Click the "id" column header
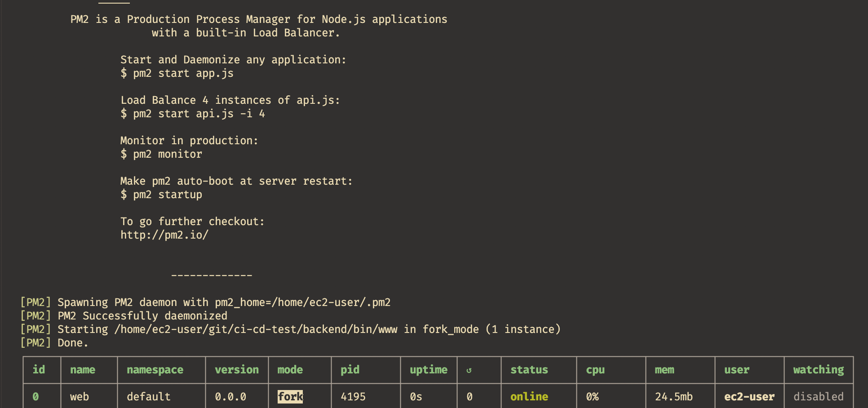Screen dimensions: 868x408 coord(39,370)
